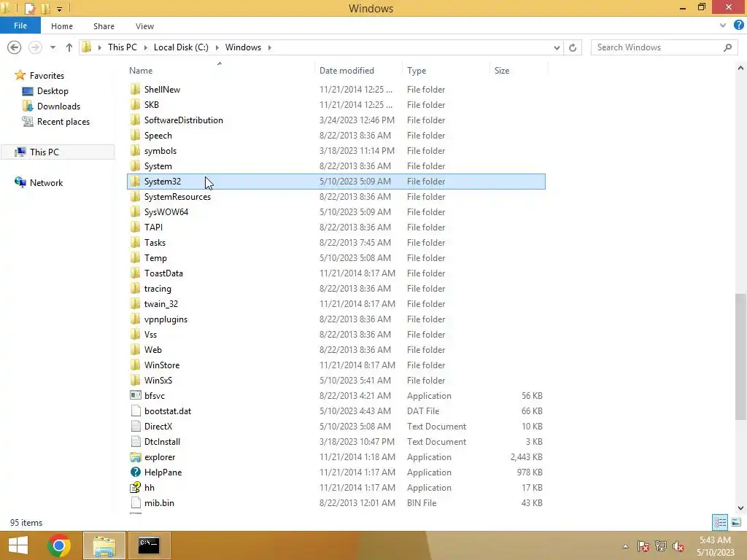The image size is (747, 560).
Task: Select the Tasks folder name
Action: (x=155, y=242)
